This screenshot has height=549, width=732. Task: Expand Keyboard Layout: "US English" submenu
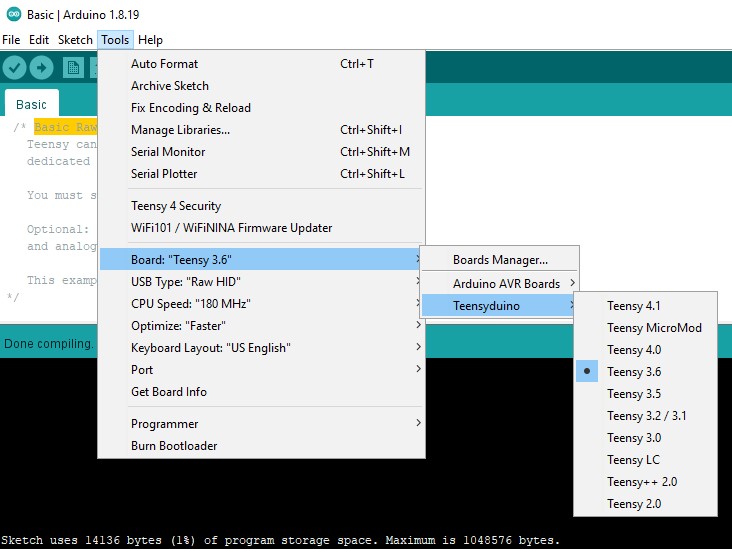click(262, 347)
